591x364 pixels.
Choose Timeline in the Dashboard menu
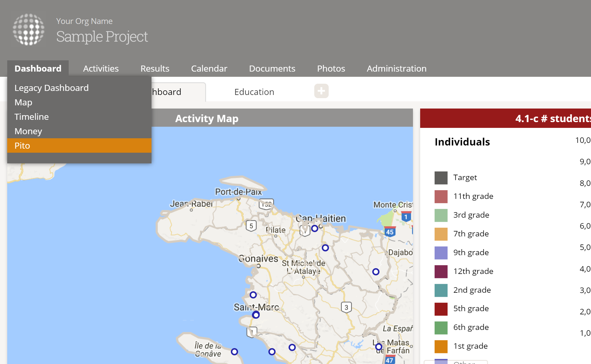pyautogui.click(x=31, y=117)
